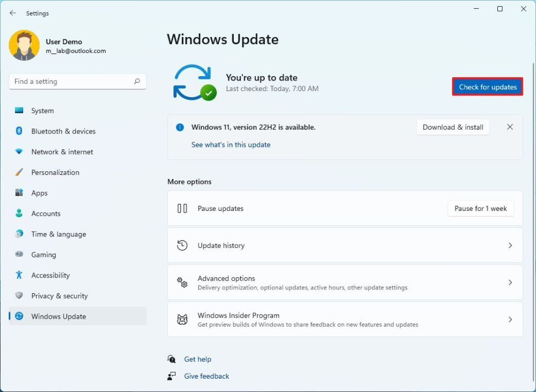Screen dimensions: 536x392
Task: Click the Bluetooth & devices icon
Action: click(19, 131)
